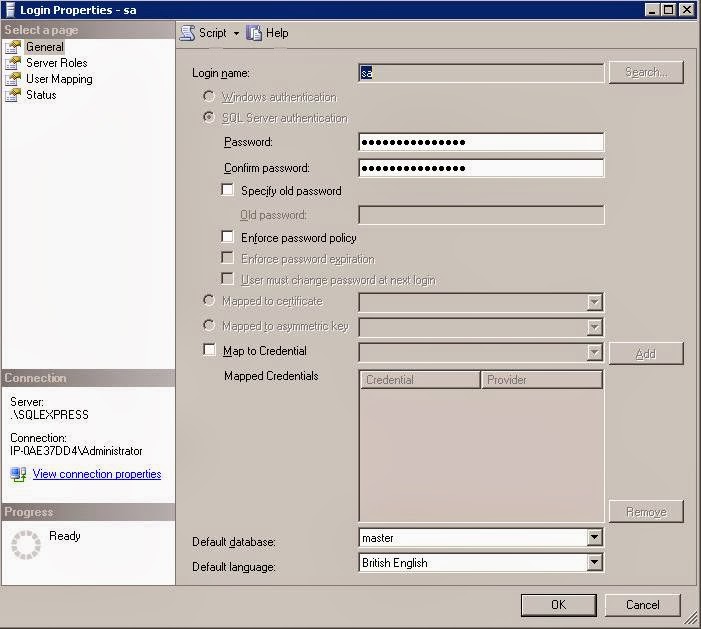Select SQL Server authentication radio button
The height and width of the screenshot is (629, 701).
[209, 117]
